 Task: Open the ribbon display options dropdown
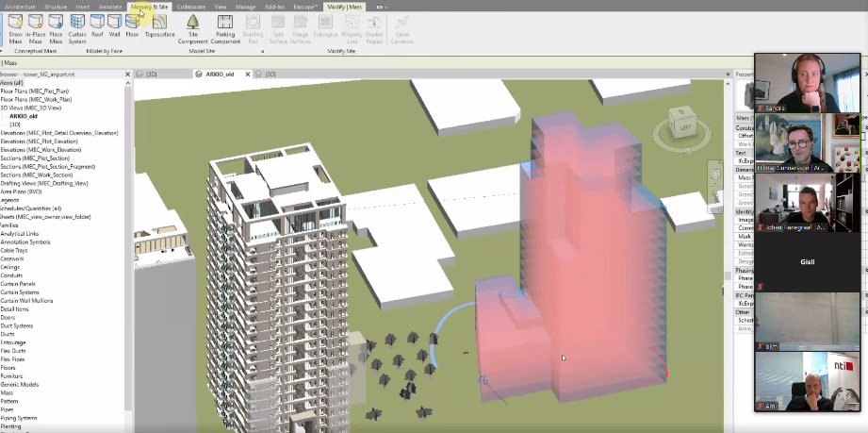[382, 8]
